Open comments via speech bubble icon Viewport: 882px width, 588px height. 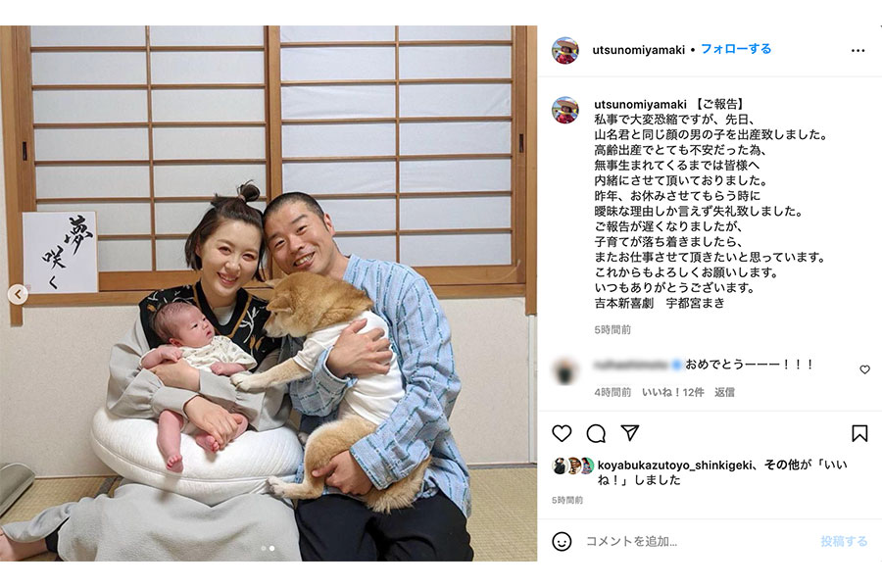pos(596,433)
